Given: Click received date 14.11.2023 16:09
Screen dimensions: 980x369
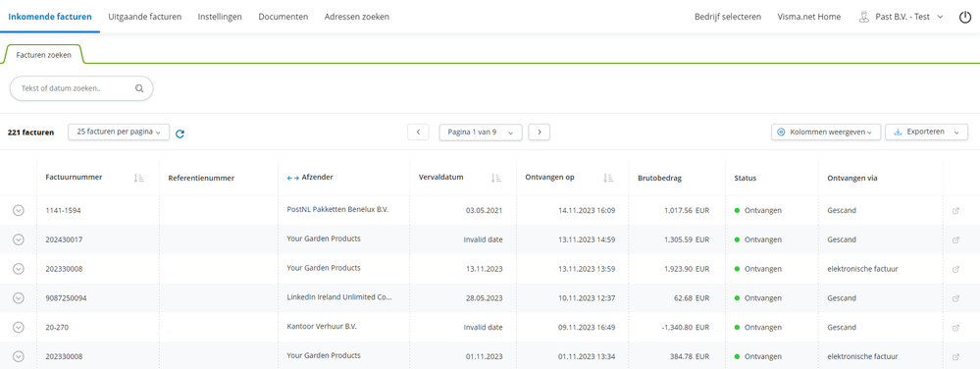Looking at the screenshot, I should (x=587, y=211).
